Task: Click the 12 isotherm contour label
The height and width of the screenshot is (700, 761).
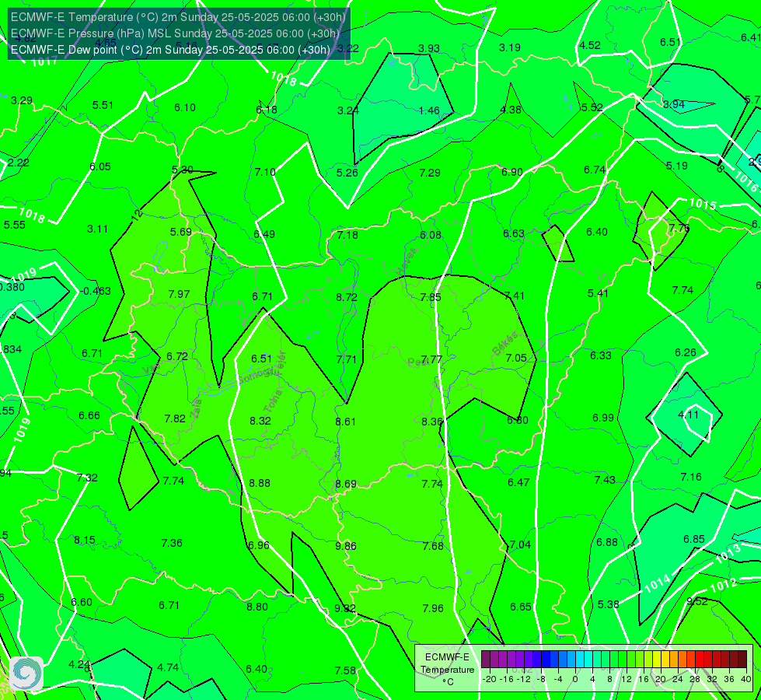Action: pyautogui.click(x=138, y=215)
